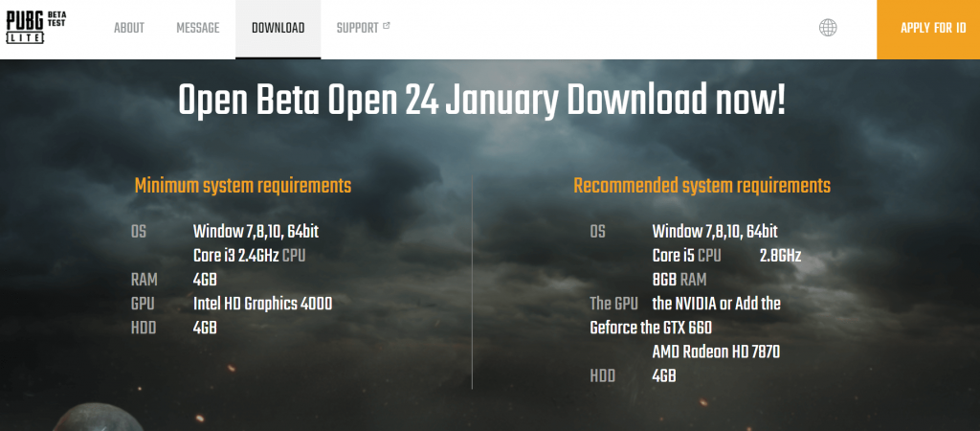Open the Support link

tap(358, 28)
